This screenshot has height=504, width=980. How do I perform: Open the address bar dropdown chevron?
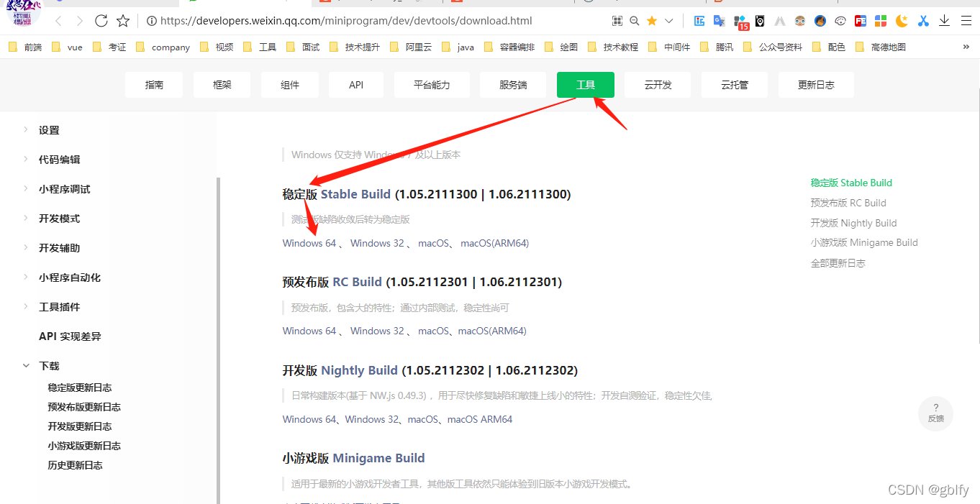point(669,21)
